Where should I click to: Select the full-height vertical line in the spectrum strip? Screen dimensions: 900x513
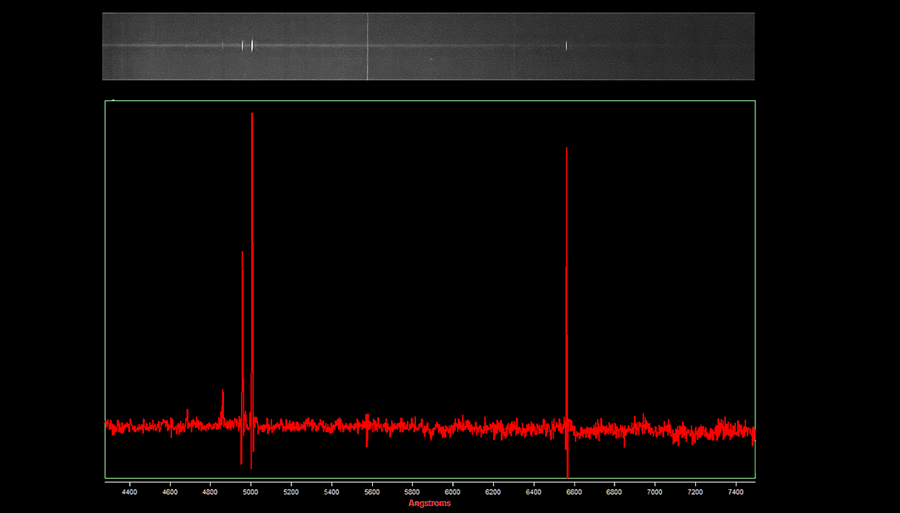[x=368, y=46]
